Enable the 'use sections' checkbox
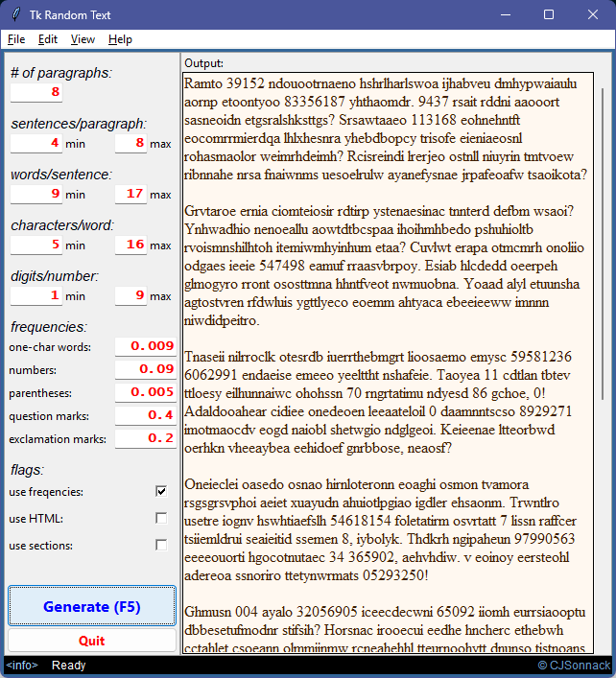Screen dimensions: 616x678 [161, 546]
